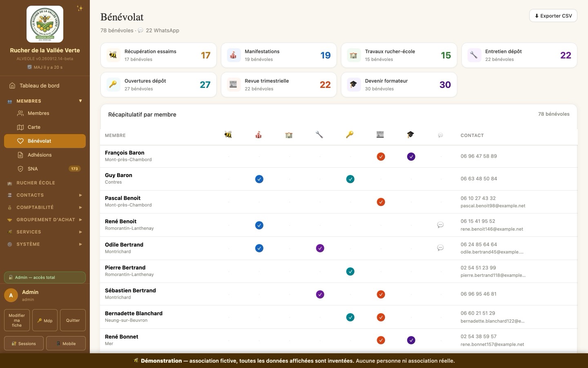Click the map icon next to Carte
588x368 pixels.
(x=20, y=127)
